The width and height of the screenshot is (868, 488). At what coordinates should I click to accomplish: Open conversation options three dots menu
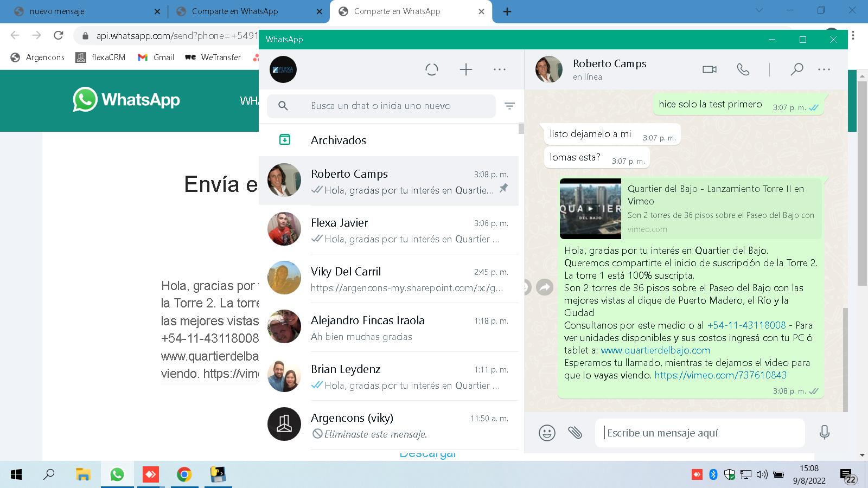tap(824, 69)
